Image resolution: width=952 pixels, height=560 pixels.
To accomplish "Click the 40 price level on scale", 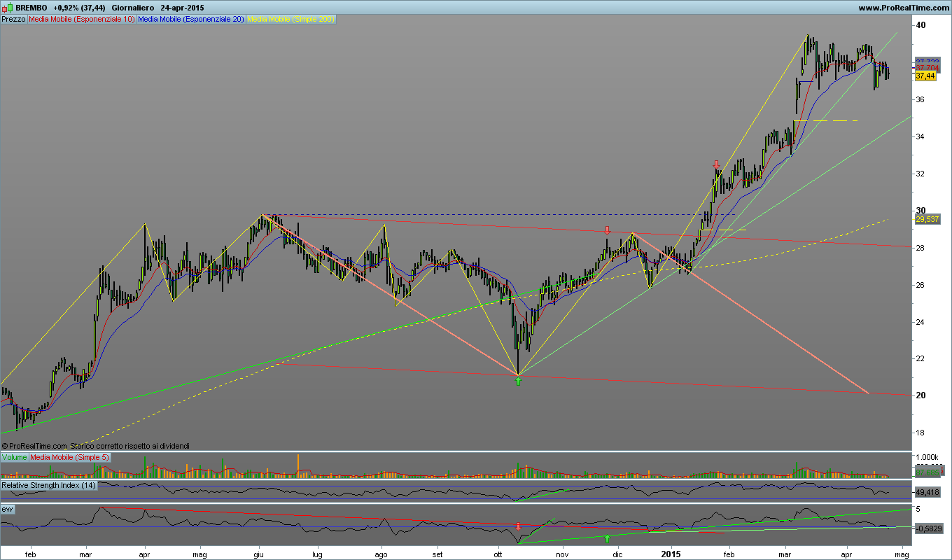I will (920, 25).
